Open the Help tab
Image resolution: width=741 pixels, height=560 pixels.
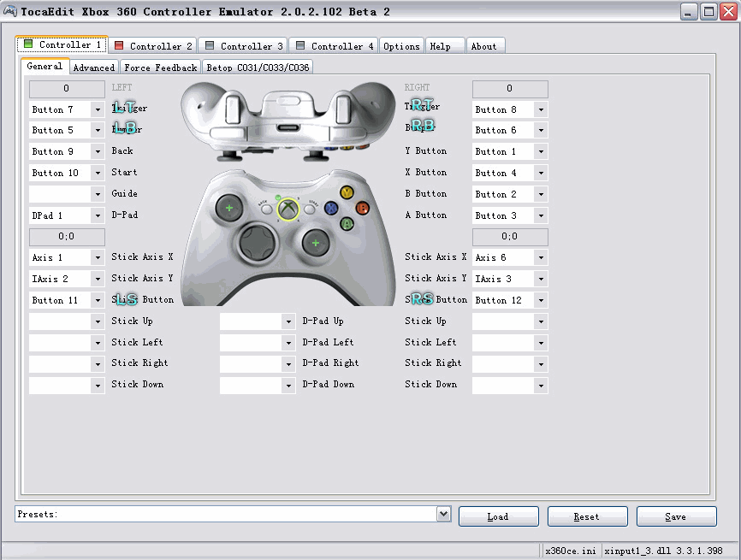[445, 46]
